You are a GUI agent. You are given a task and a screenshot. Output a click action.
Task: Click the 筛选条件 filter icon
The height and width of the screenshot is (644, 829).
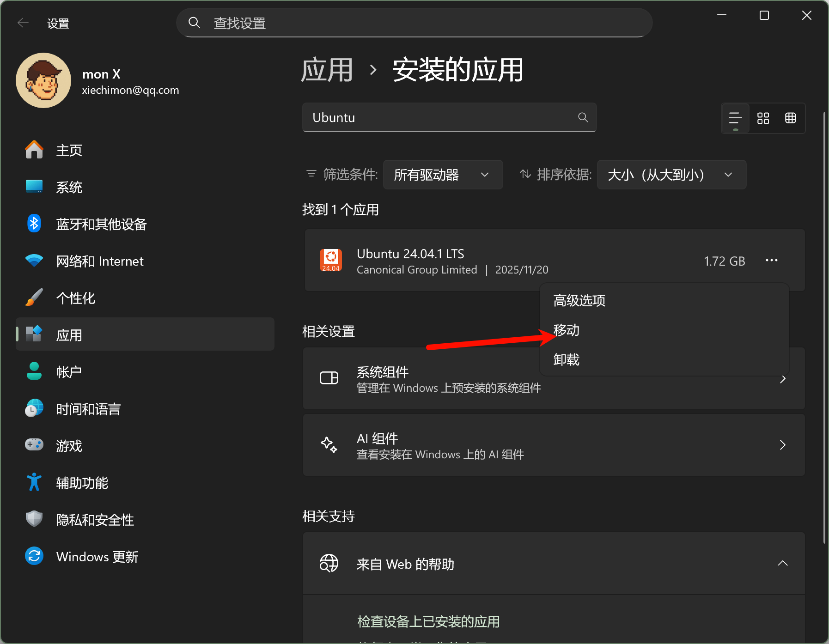point(311,174)
